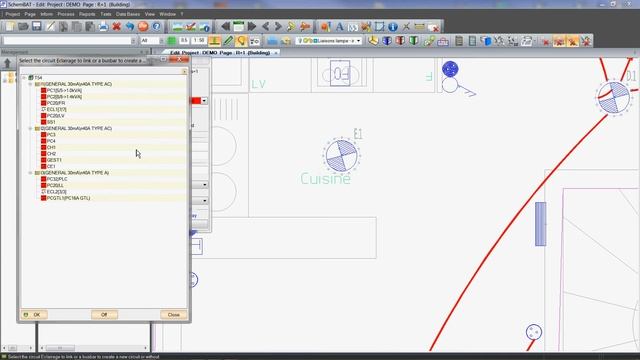Click the New project icon in toolbar

(10, 27)
